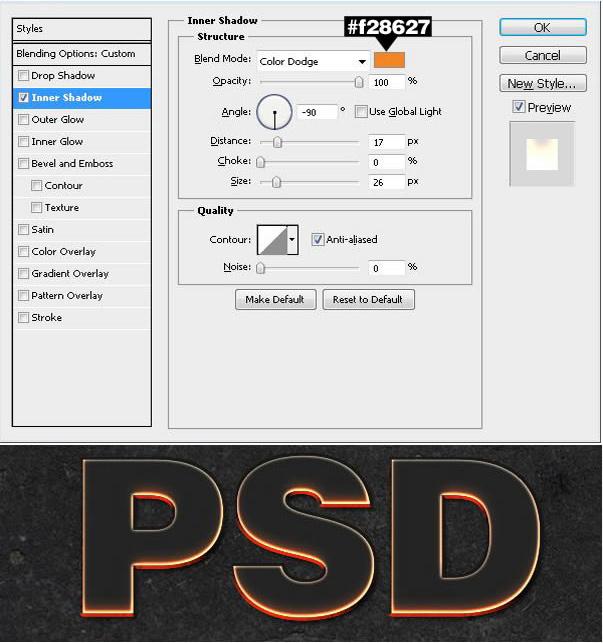Enable the Satin checkbox
The height and width of the screenshot is (643, 603).
(23, 230)
